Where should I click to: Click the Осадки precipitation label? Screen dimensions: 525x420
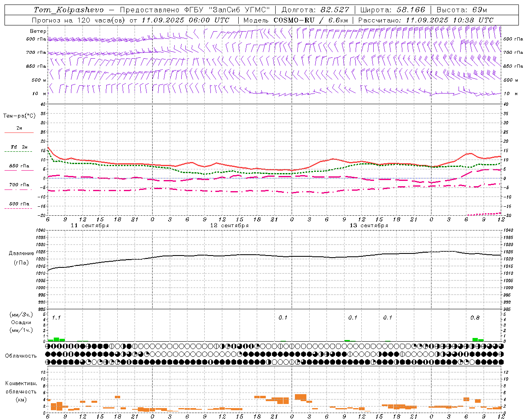(x=21, y=322)
